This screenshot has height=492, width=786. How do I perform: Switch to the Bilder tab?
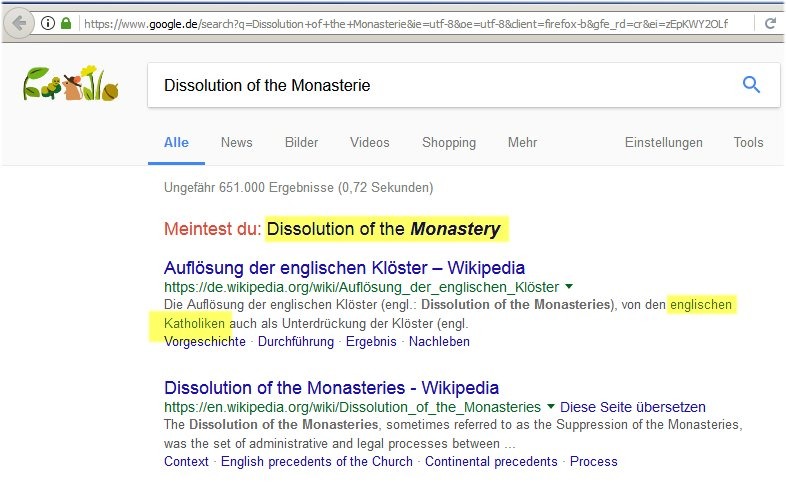pos(301,142)
